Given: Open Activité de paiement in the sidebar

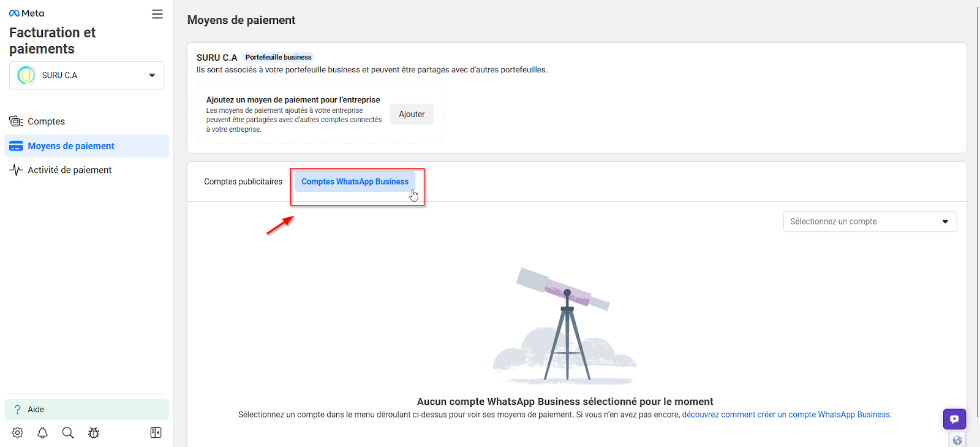Looking at the screenshot, I should [86, 170].
